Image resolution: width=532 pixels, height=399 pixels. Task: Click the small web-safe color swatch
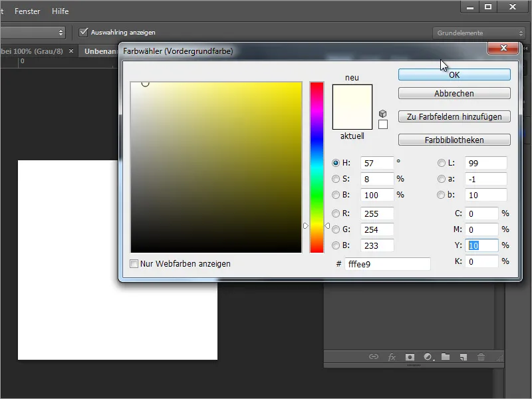tap(383, 124)
